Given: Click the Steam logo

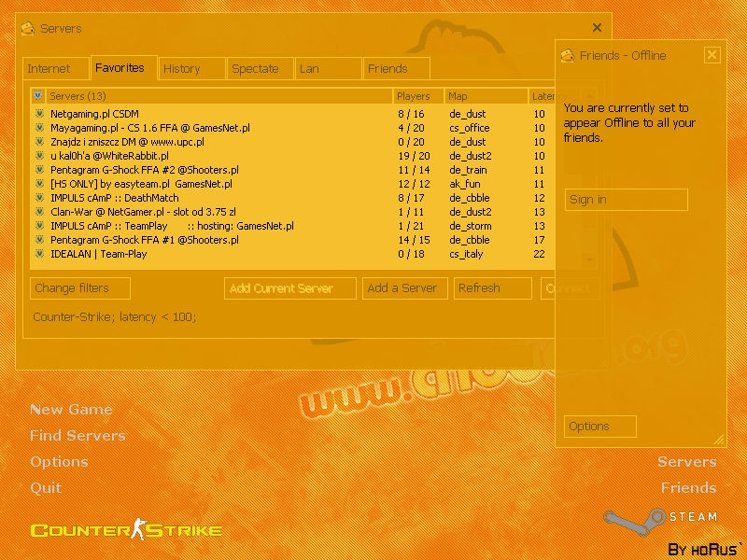Looking at the screenshot, I should coord(660,522).
